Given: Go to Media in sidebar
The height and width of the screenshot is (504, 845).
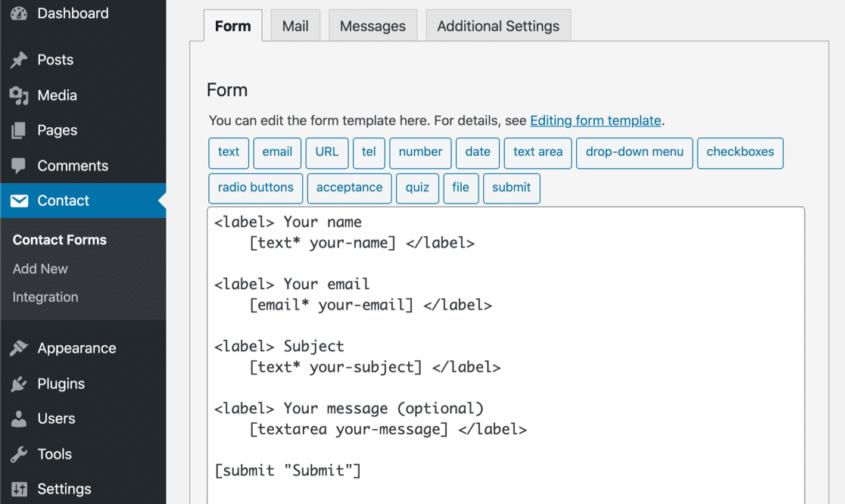Looking at the screenshot, I should click(x=57, y=95).
